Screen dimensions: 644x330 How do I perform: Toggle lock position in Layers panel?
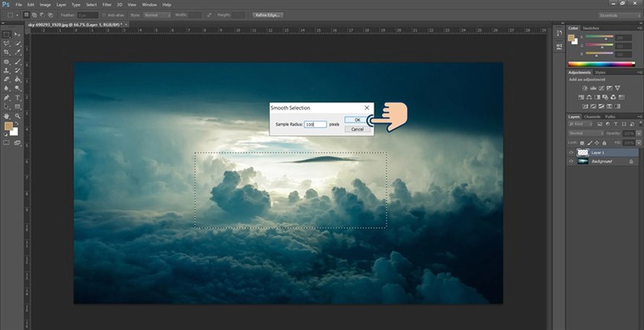coord(597,143)
